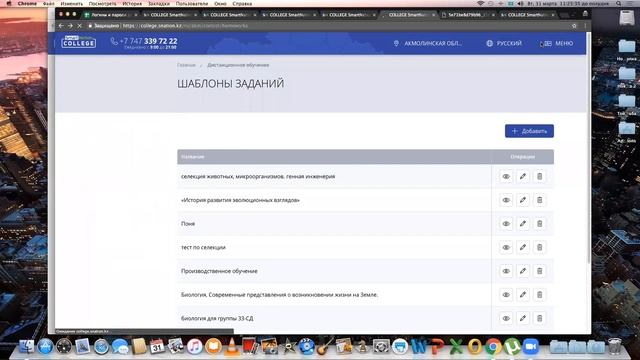The height and width of the screenshot is (360, 640).
Task: Edit the 'Поня' template with pencil icon
Action: pyautogui.click(x=522, y=224)
